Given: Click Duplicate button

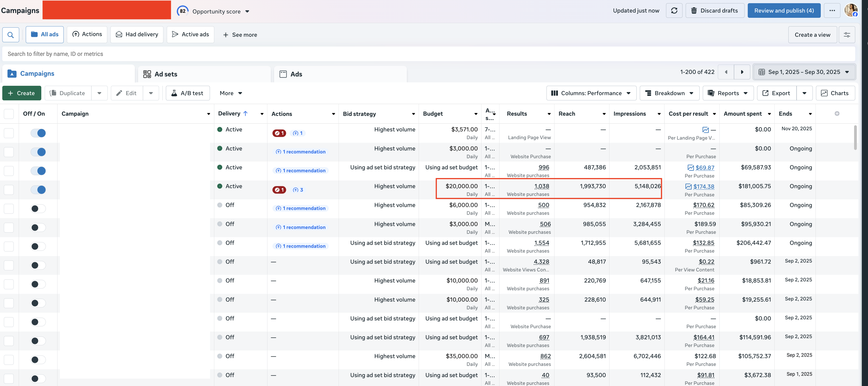Looking at the screenshot, I should point(68,93).
